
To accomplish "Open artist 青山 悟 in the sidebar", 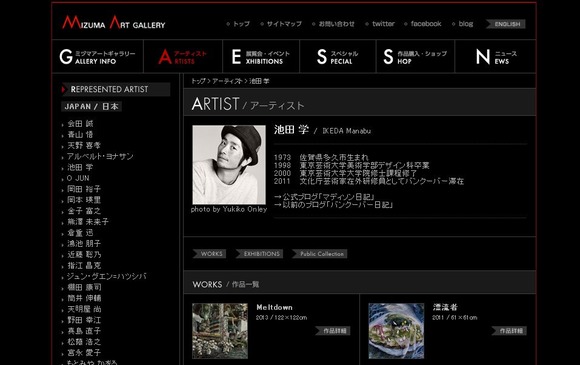I will (80, 135).
